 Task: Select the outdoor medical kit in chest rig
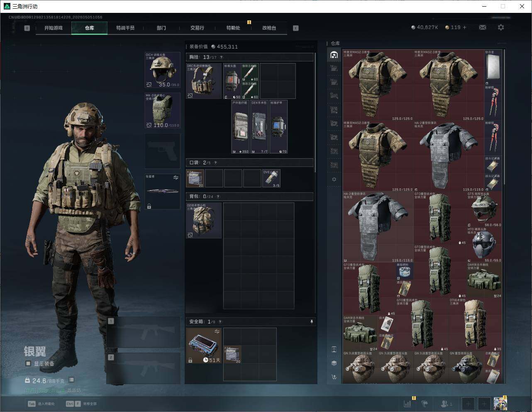(x=240, y=127)
